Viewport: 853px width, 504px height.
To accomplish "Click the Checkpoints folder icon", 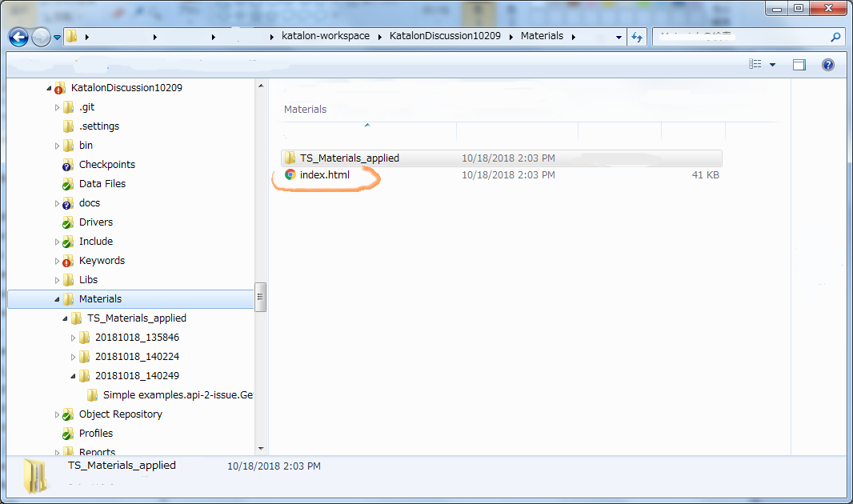I will click(x=67, y=166).
